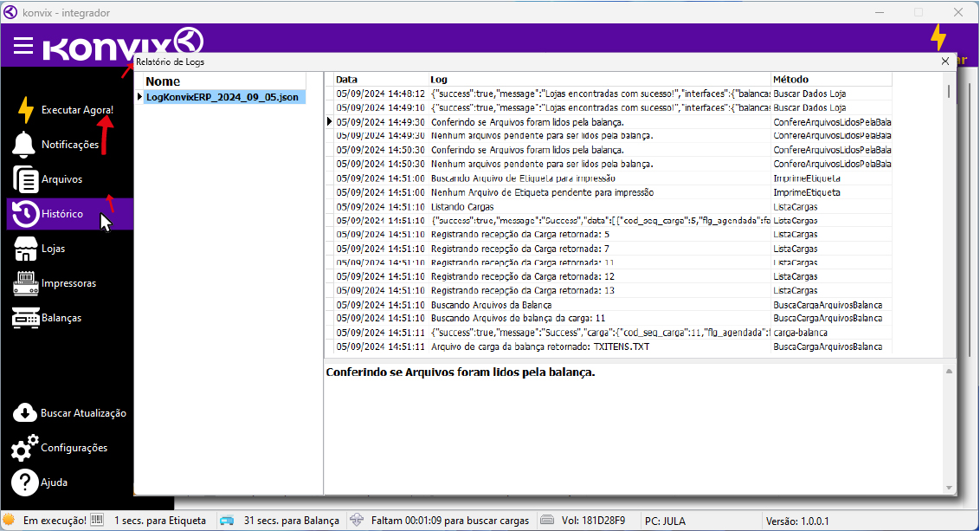The width and height of the screenshot is (980, 531).
Task: Click the Histórico clock icon
Action: tap(25, 214)
